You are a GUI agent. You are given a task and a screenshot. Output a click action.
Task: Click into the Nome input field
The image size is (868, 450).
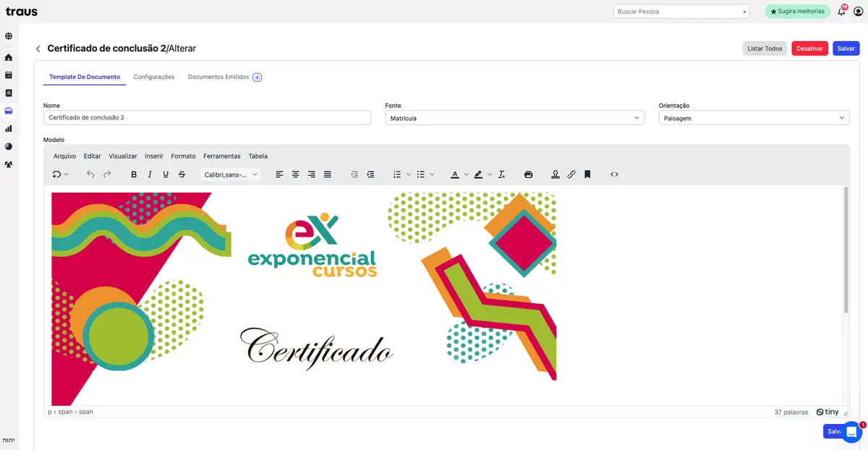[x=207, y=117]
